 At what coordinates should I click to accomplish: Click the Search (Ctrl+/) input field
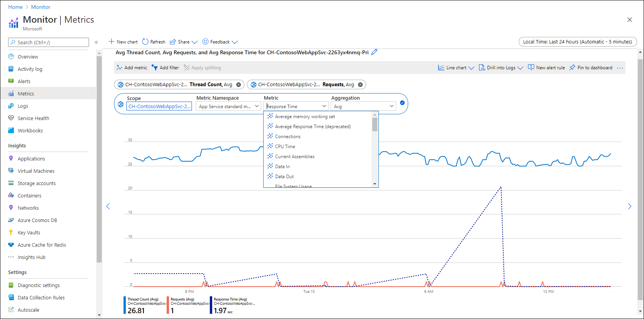pos(49,42)
